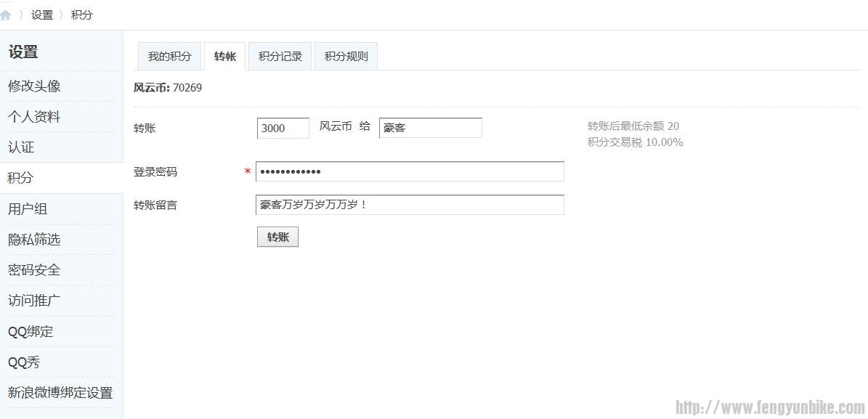Select the 转帐 tab

pos(225,57)
